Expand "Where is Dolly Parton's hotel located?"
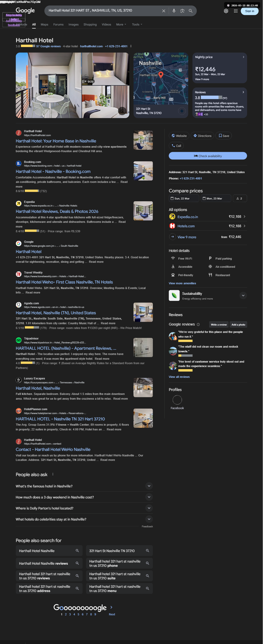The image size is (266, 644). point(149,508)
